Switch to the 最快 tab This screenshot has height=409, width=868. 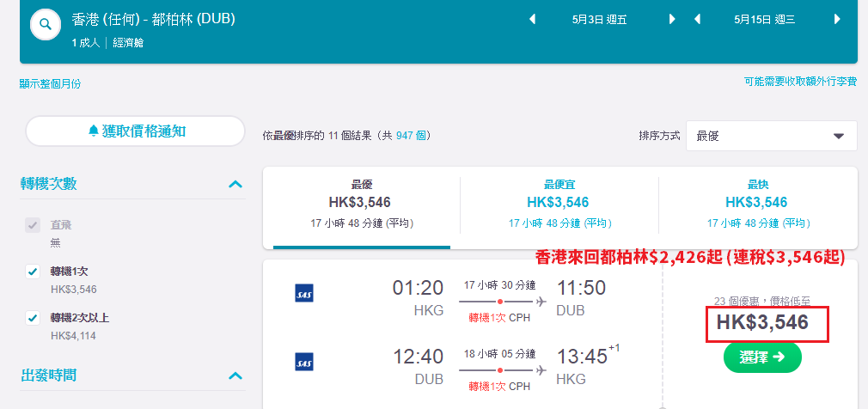click(756, 204)
